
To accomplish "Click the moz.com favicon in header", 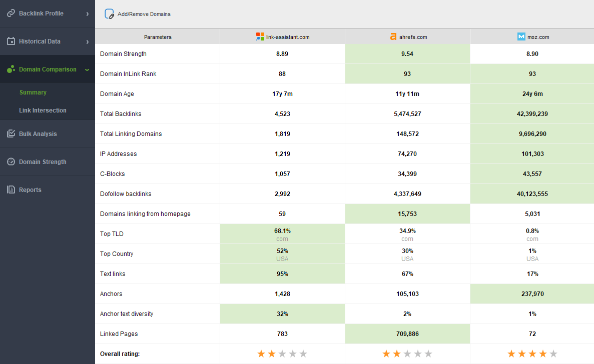I will tap(521, 36).
